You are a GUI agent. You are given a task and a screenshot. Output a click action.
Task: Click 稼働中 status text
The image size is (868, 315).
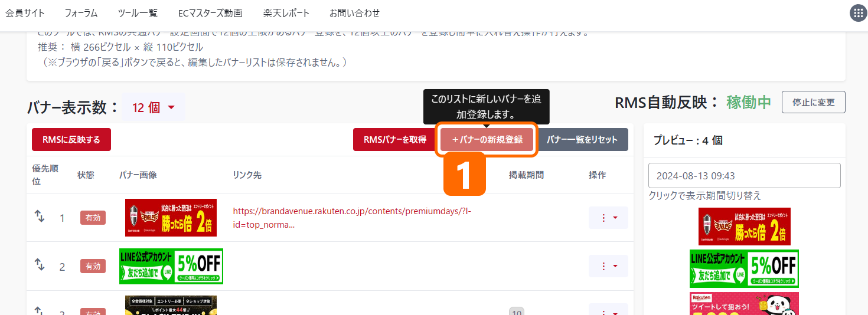[x=749, y=102]
